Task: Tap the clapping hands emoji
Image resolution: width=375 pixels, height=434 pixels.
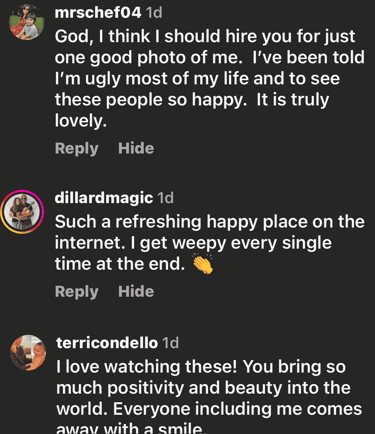Action: pyautogui.click(x=203, y=264)
